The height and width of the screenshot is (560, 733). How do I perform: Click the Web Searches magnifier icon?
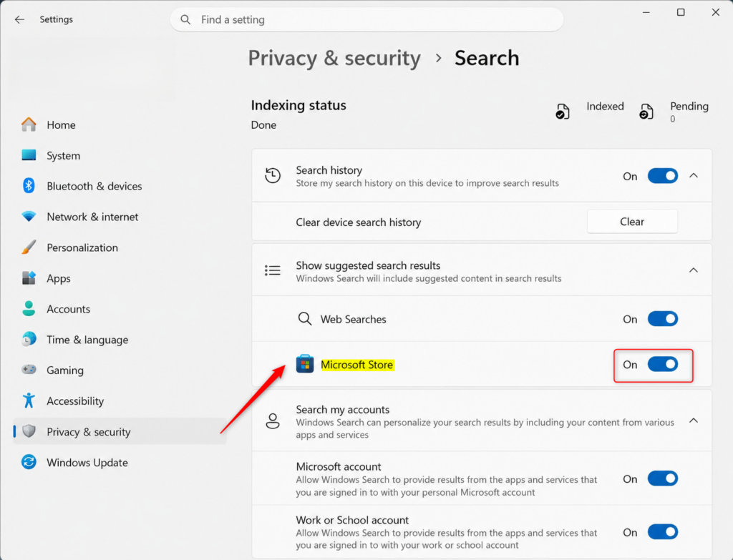coord(305,319)
